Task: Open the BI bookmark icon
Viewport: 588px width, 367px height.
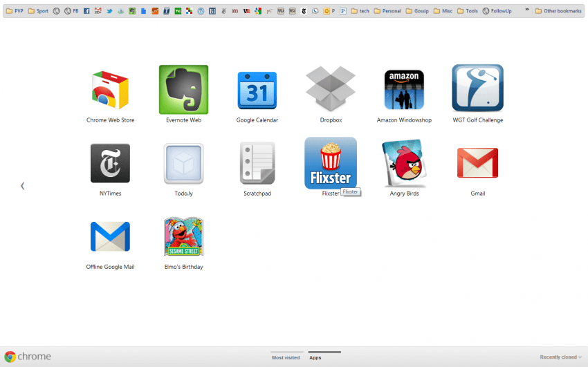Action: point(212,11)
